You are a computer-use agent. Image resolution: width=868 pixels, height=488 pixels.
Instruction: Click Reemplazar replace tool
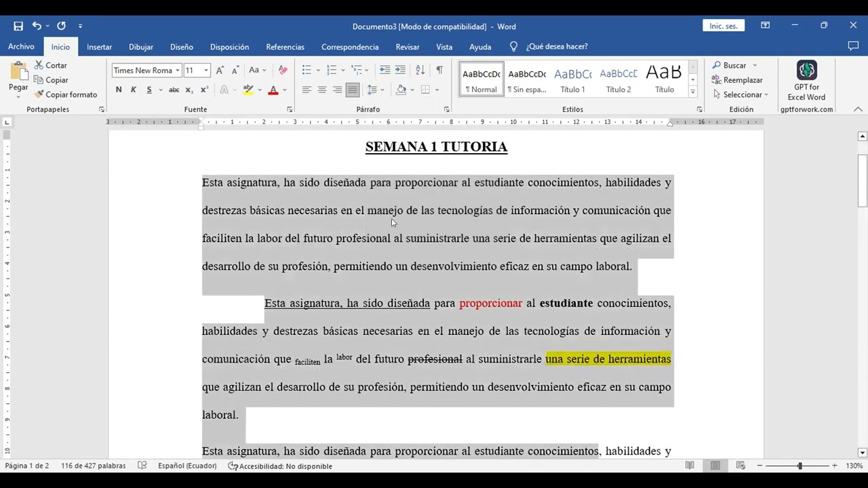click(738, 80)
